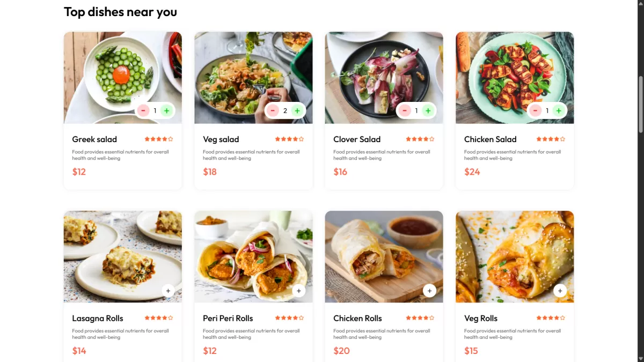This screenshot has height=362, width=644.
Task: Click the $18 price on Veg salad
Action: (210, 172)
